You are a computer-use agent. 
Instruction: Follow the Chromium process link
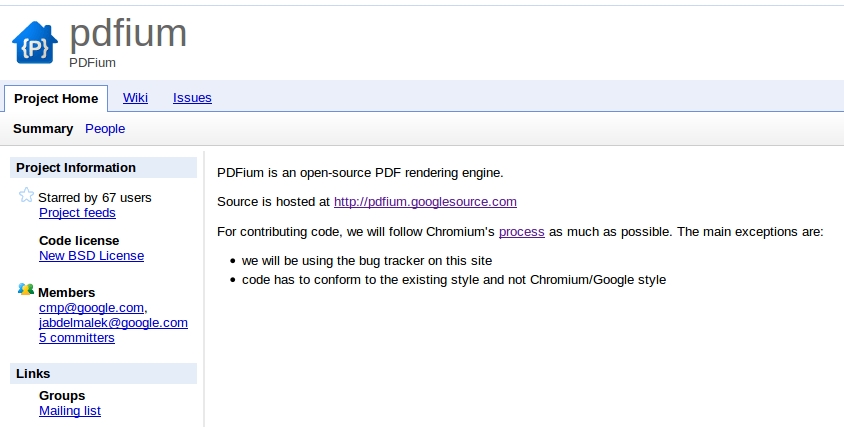[522, 232]
